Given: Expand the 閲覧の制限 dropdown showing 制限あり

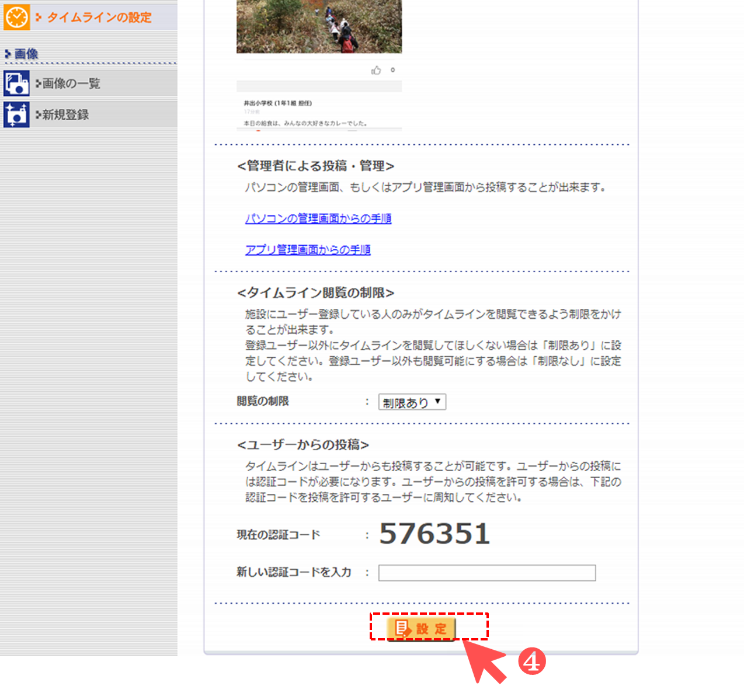Looking at the screenshot, I should click(x=412, y=402).
